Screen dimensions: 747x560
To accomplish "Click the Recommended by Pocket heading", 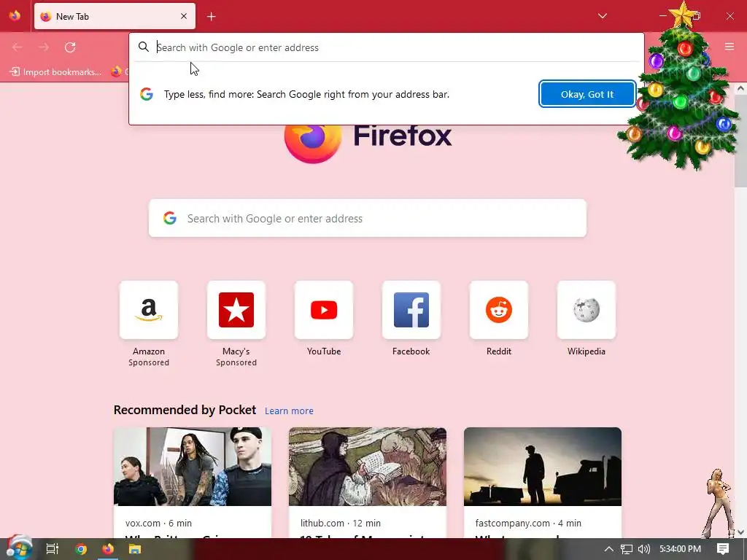I will (185, 410).
